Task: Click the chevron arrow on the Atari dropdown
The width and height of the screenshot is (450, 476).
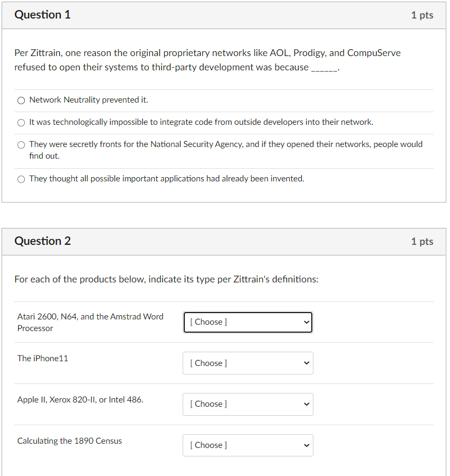Action: click(x=306, y=322)
